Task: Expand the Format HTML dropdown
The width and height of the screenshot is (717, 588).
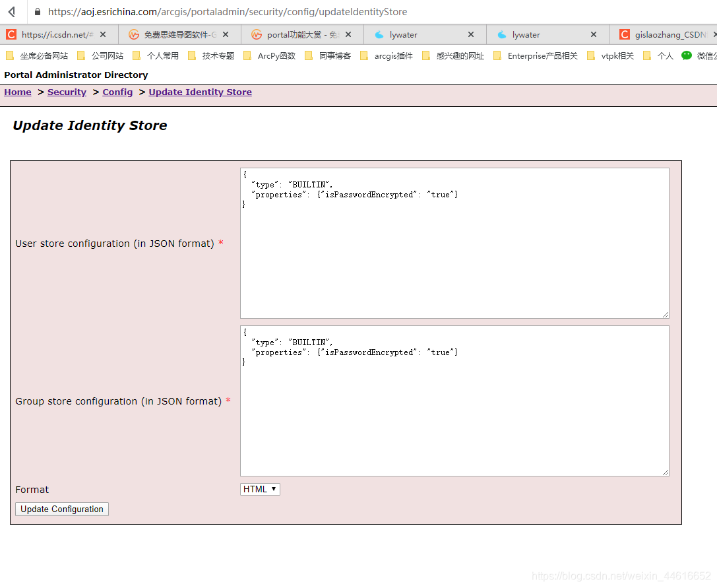Action: [x=260, y=489]
